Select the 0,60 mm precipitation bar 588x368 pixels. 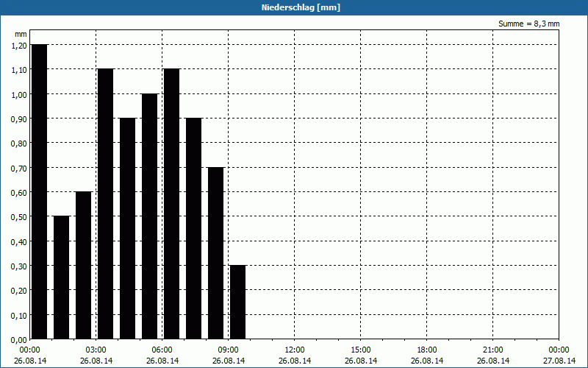click(x=83, y=265)
